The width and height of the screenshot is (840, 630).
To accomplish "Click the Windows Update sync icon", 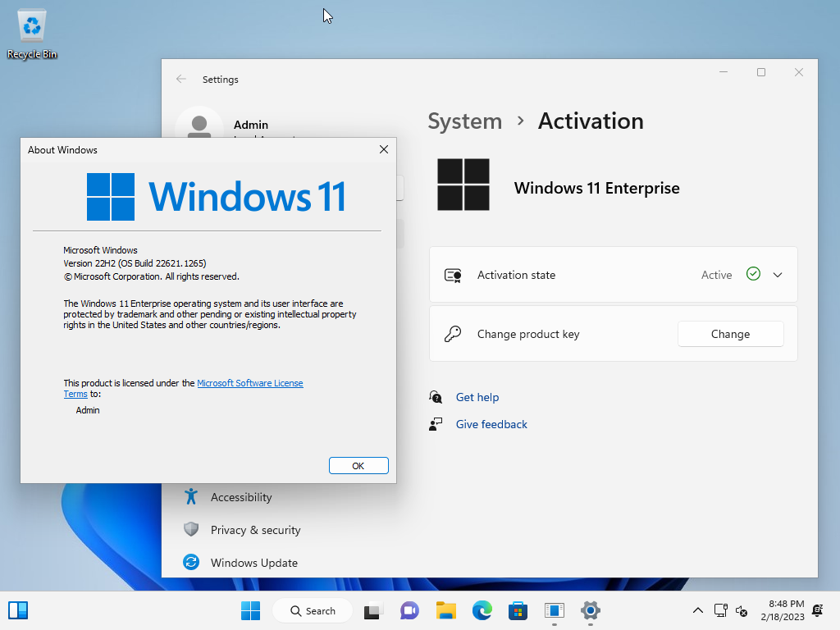I will (191, 562).
